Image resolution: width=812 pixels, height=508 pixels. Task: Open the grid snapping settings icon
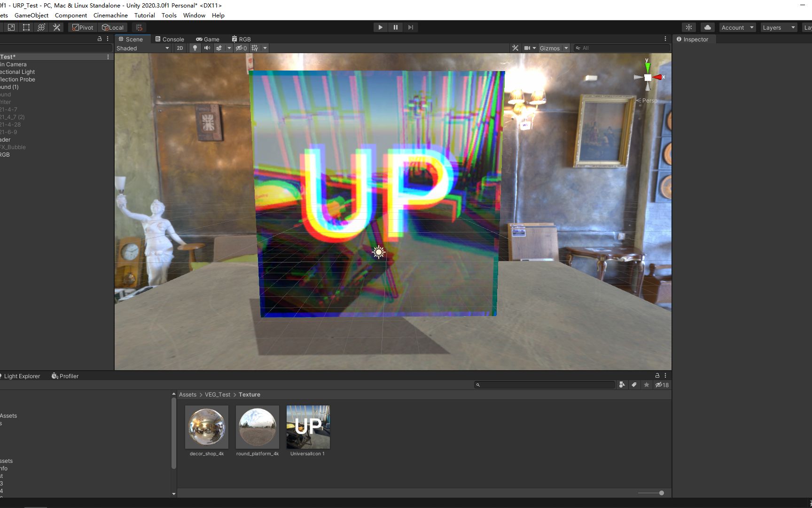point(138,27)
